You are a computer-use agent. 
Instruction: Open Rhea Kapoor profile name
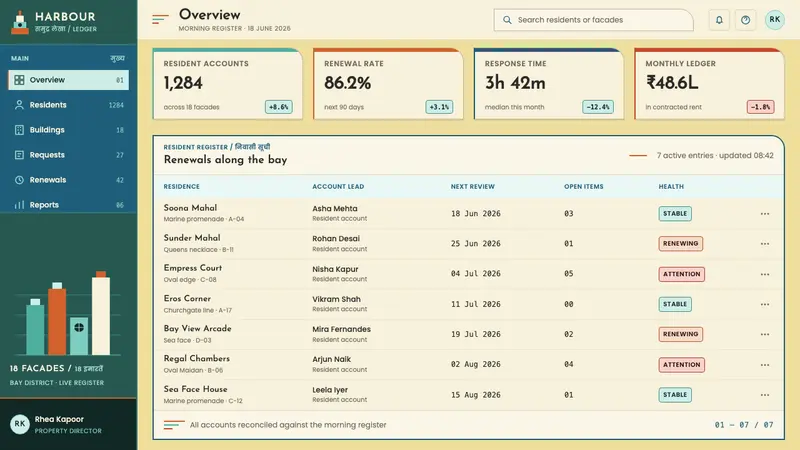pos(59,419)
